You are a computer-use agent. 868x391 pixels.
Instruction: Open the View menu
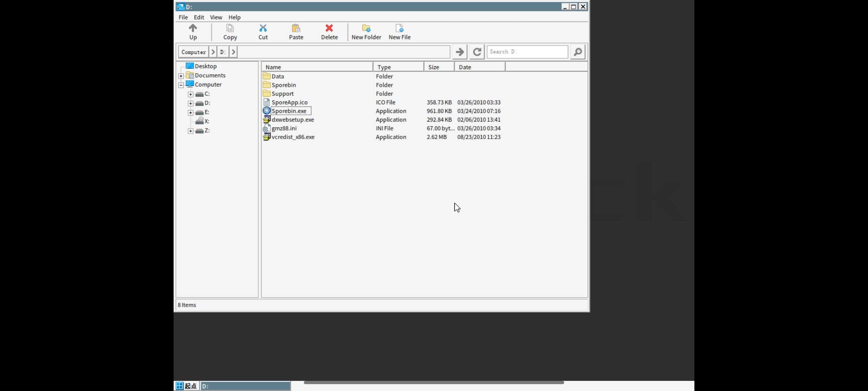click(216, 17)
